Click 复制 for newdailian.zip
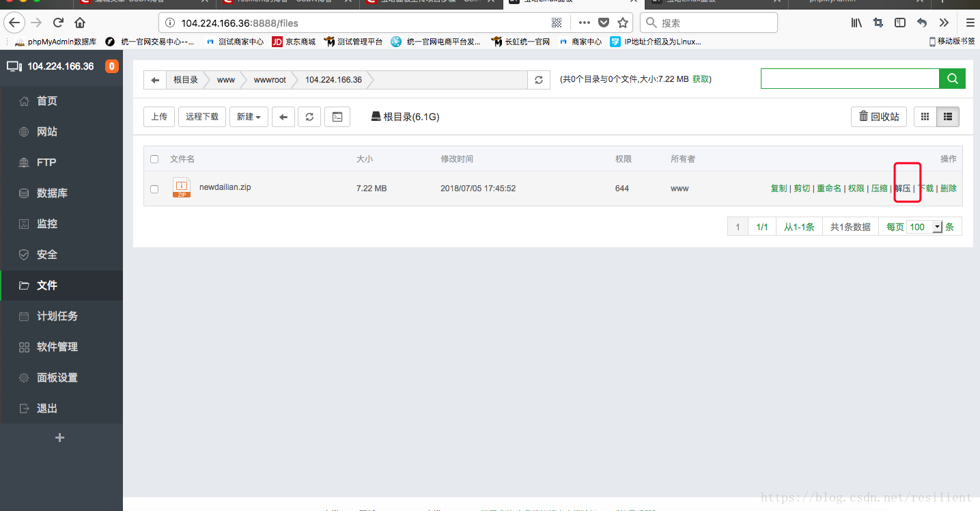Viewport: 980px width, 511px height. [x=779, y=189]
